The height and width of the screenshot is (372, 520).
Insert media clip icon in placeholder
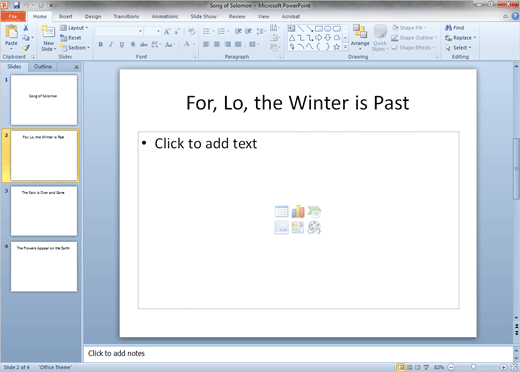[x=314, y=227]
